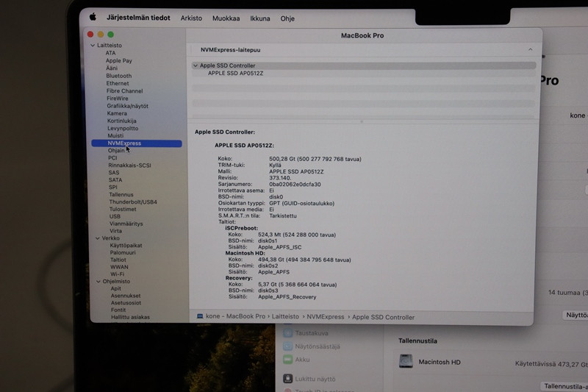Select Wi-Fi under Verkko
588x392 pixels.
[118, 274]
